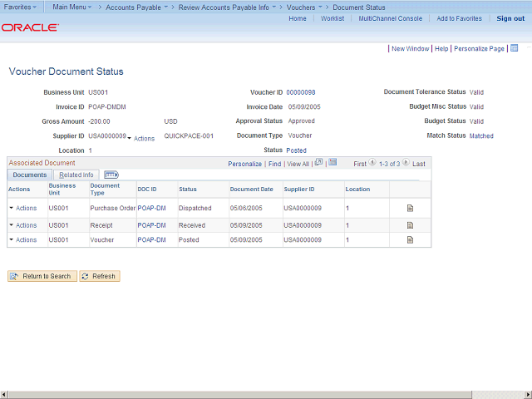Expand Actions menu for Receipt row
The image size is (532, 399).
point(22,225)
